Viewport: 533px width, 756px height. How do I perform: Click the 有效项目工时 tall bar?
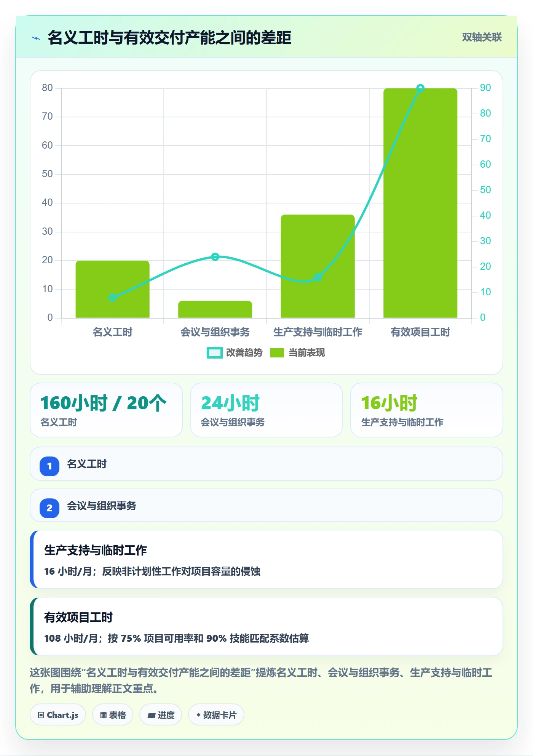420,203
